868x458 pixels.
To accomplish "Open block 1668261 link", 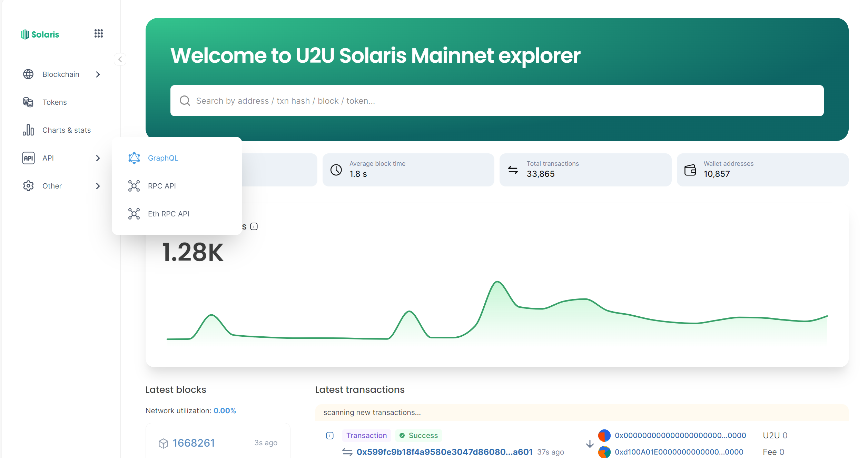I will pos(194,443).
